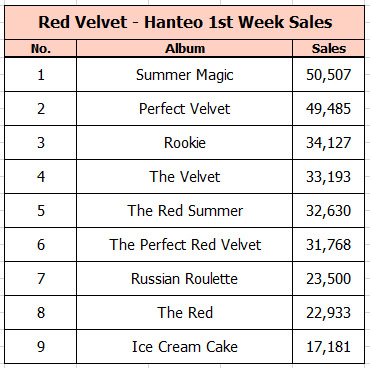This screenshot has width=370, height=368.
Task: Select the cell showing 50,507 sales
Action: pos(329,75)
